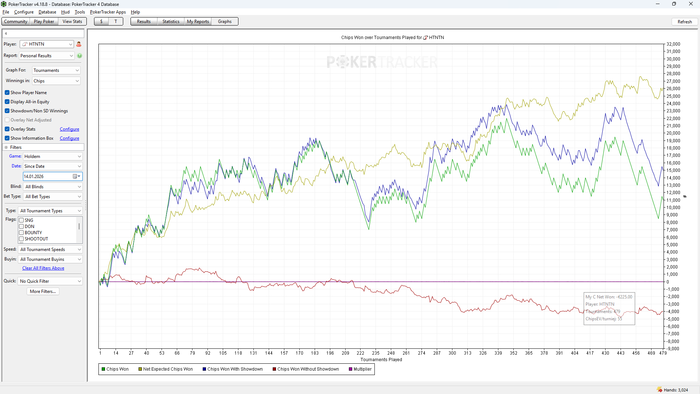Viewport: 700px width, 394px height.
Task: Open the Quick filter dropdown
Action: coord(50,281)
